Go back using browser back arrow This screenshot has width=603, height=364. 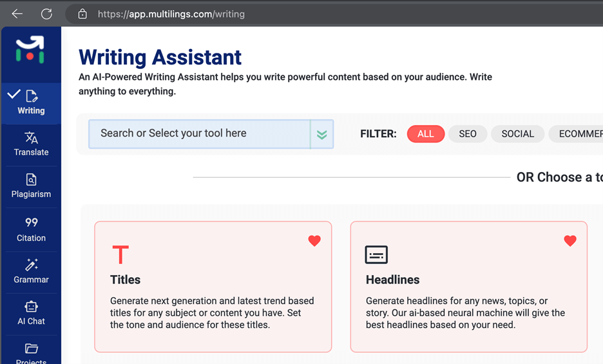coord(17,14)
